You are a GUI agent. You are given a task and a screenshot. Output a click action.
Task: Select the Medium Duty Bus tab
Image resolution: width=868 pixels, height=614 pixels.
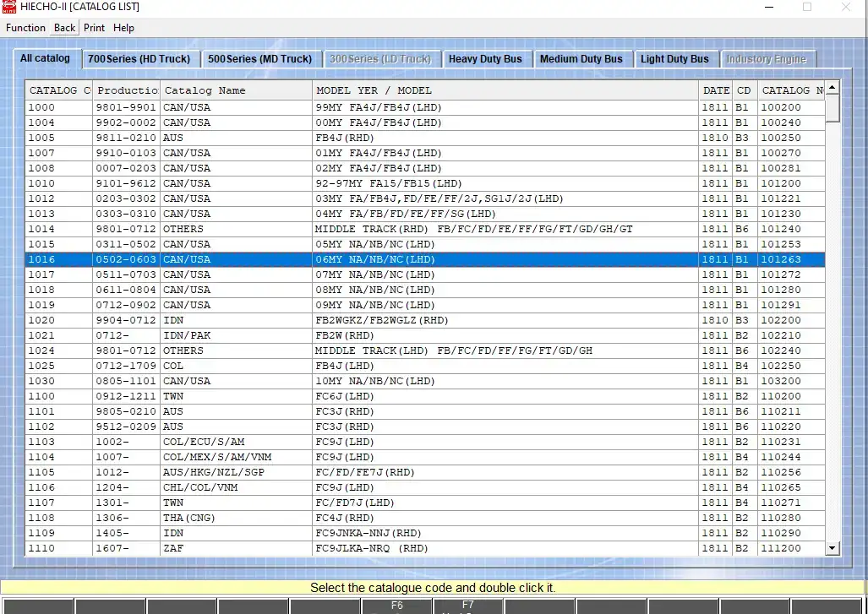[581, 58]
